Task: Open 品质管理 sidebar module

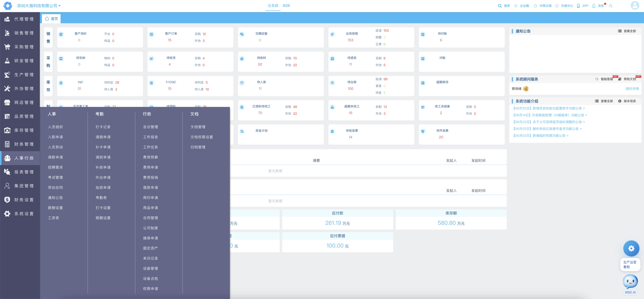Action: (x=20, y=116)
